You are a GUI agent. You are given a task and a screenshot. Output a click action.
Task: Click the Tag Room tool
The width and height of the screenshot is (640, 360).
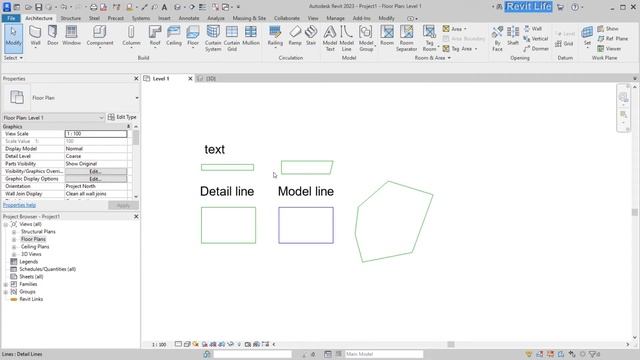(x=429, y=38)
